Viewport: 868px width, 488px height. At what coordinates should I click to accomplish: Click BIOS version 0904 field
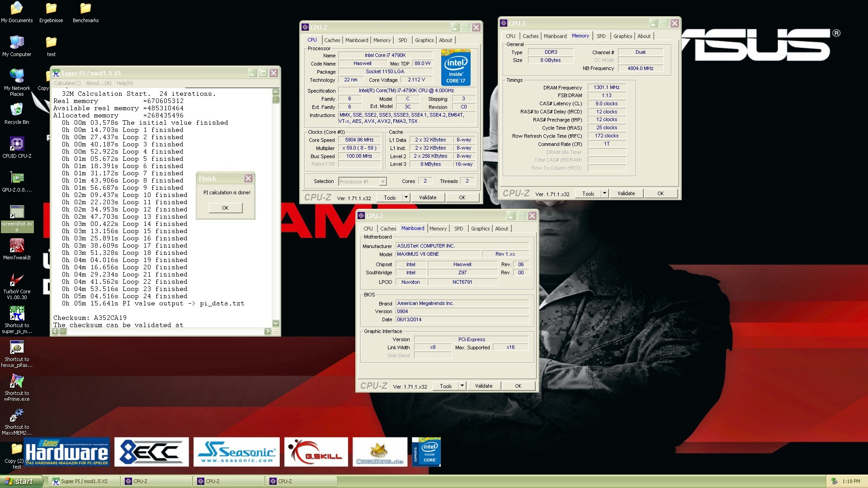click(462, 312)
